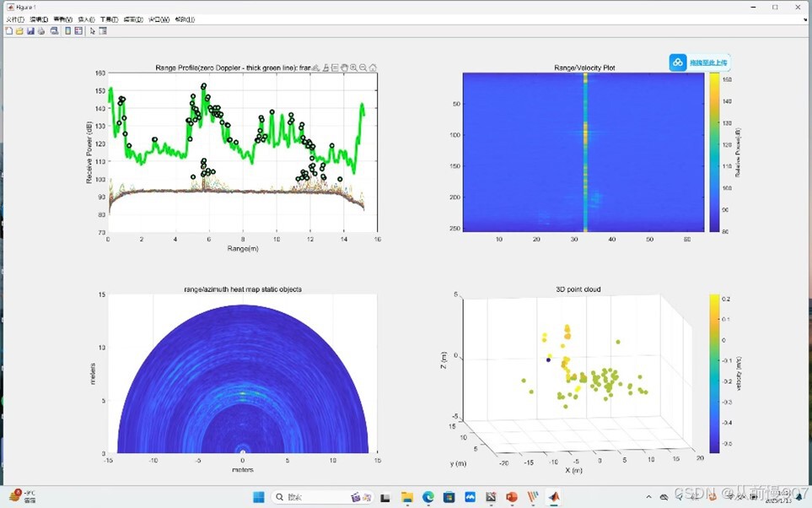Click the blue upload link text beside cloud
This screenshot has height=508, width=812.
click(708, 62)
